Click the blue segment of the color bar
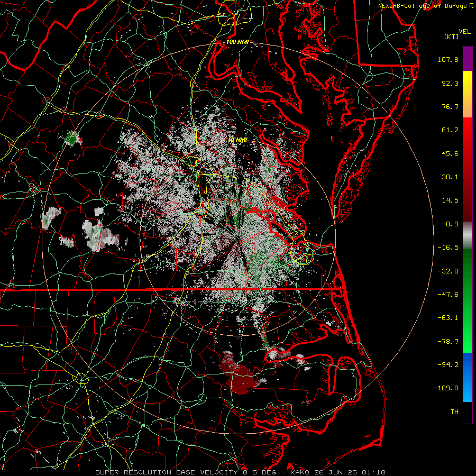476x476 pixels. pyautogui.click(x=467, y=377)
